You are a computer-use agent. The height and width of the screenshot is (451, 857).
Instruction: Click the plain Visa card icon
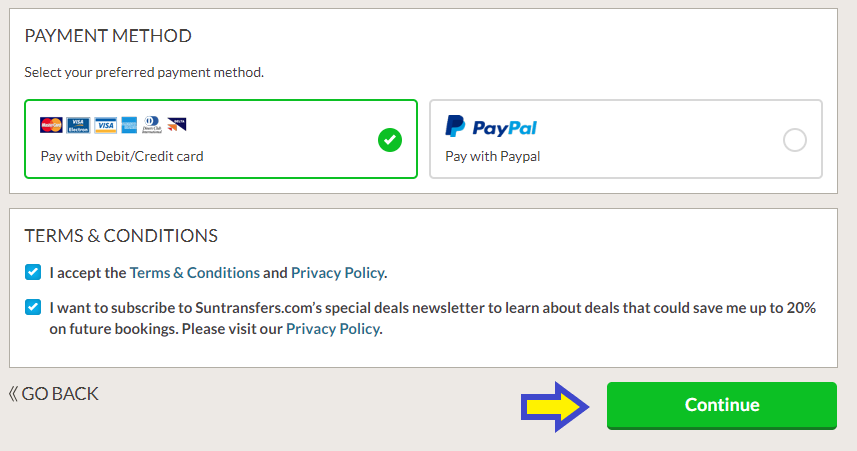pos(105,125)
